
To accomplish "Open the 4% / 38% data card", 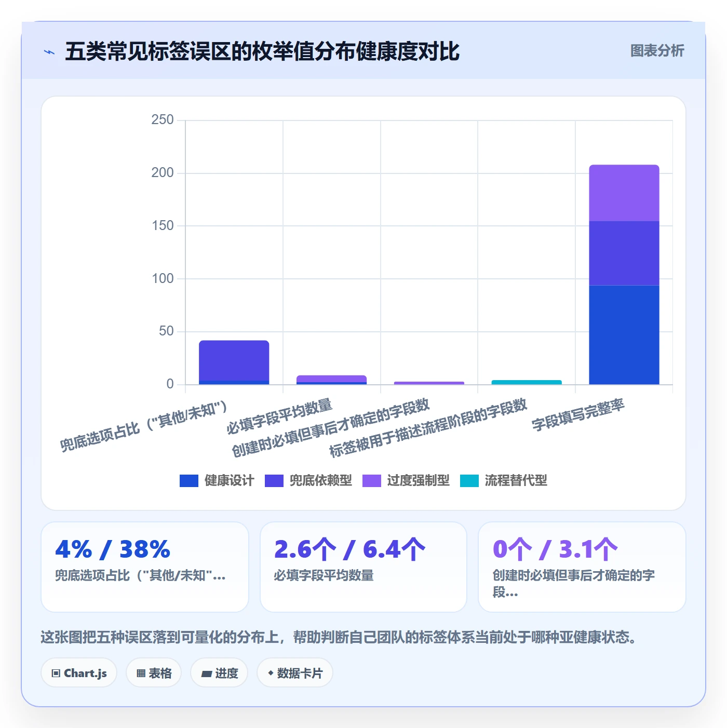I will click(x=145, y=567).
